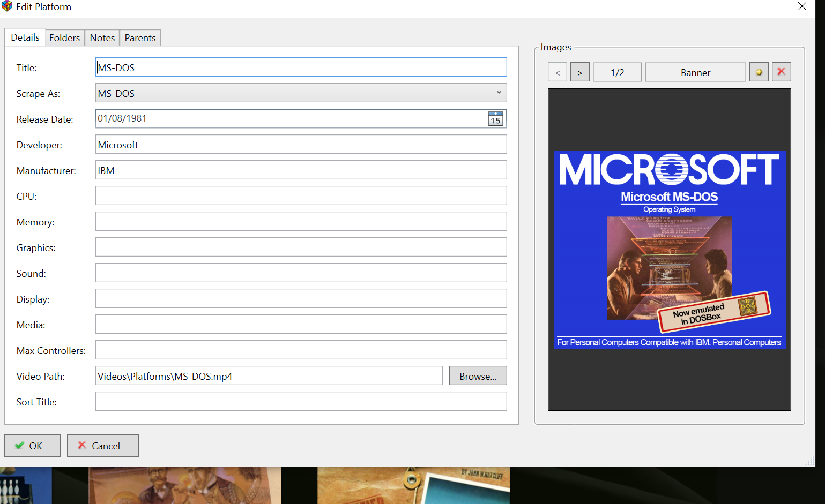
Task: Open the Notes tab
Action: click(102, 38)
